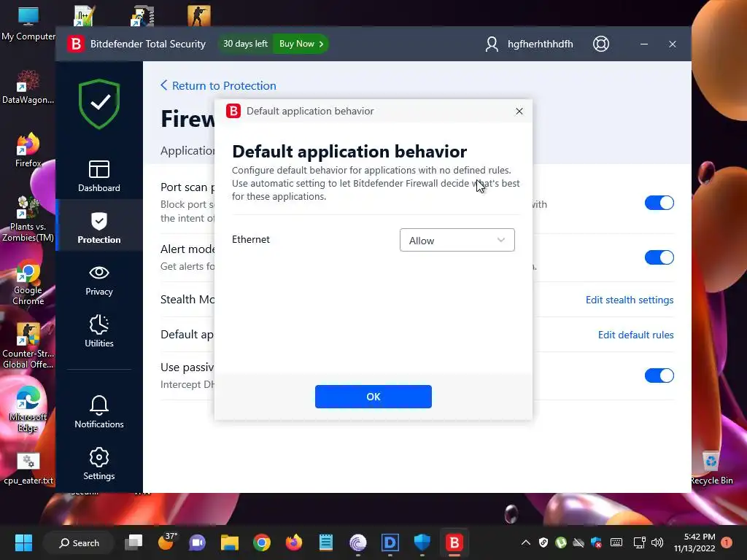747x560 pixels.
Task: Open Settings in Bitdefender sidebar
Action: 99,464
